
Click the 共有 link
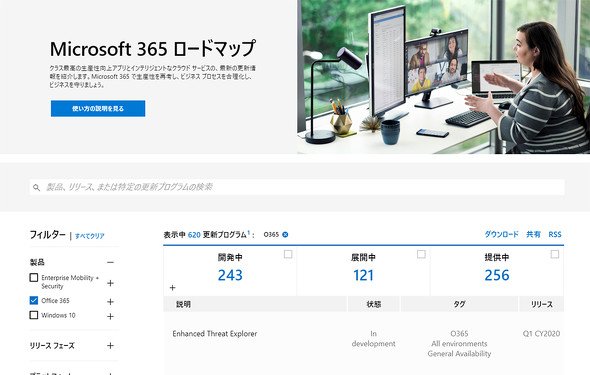click(533, 234)
